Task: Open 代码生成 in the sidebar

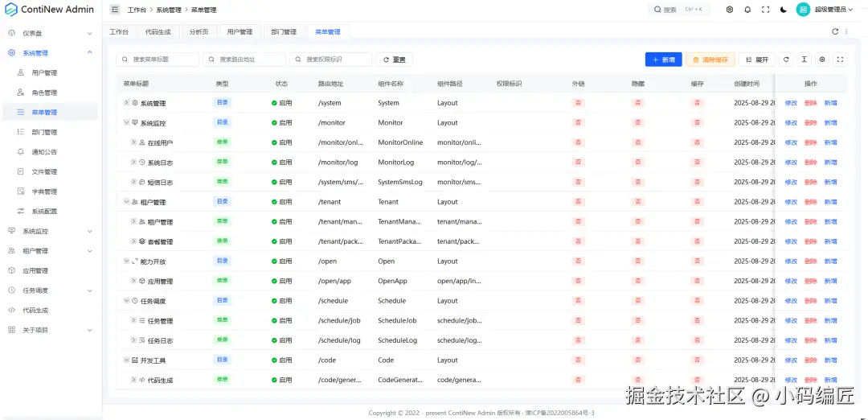Action: (50, 311)
